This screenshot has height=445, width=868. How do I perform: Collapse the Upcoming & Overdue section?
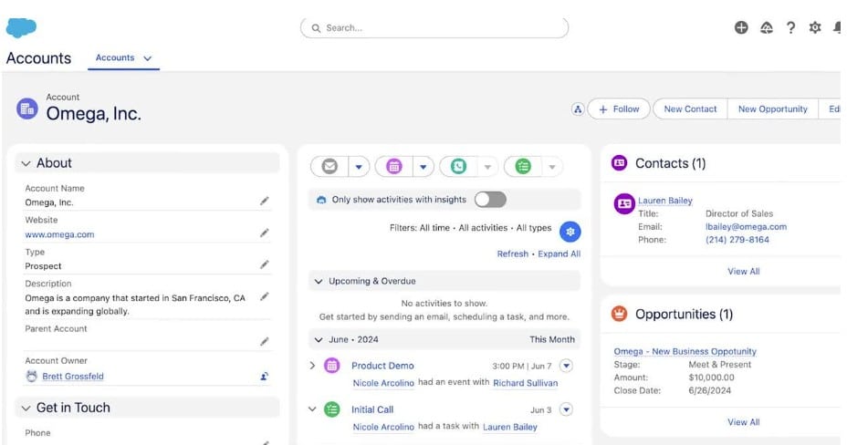point(319,282)
